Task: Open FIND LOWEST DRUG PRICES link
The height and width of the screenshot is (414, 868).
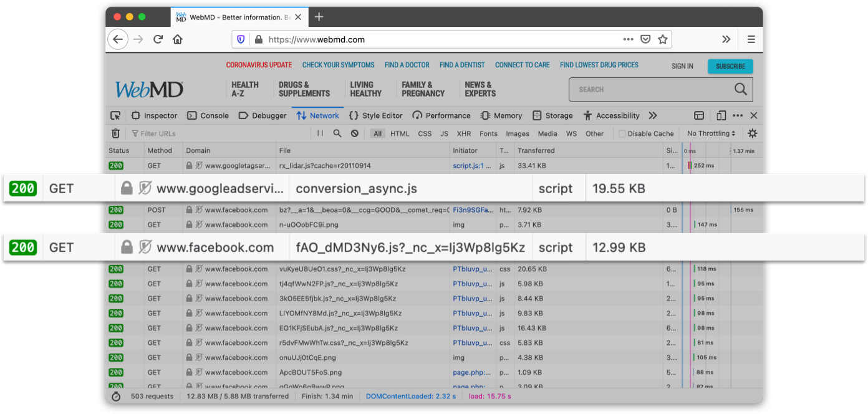Action: click(x=599, y=65)
